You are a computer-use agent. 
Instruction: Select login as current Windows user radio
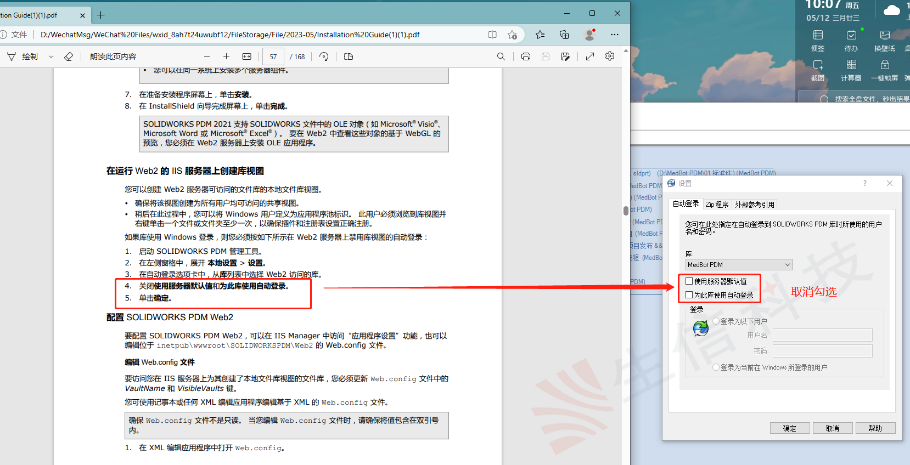point(716,367)
